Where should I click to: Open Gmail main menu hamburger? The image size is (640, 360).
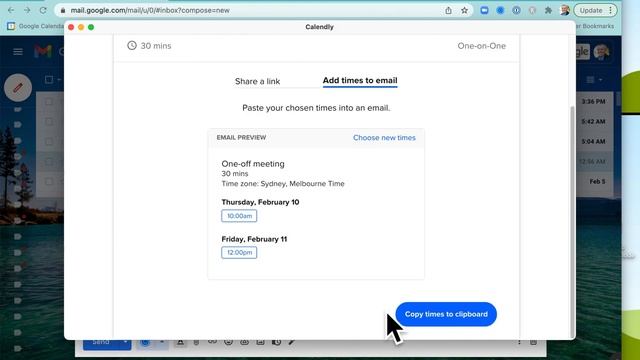tap(18, 51)
